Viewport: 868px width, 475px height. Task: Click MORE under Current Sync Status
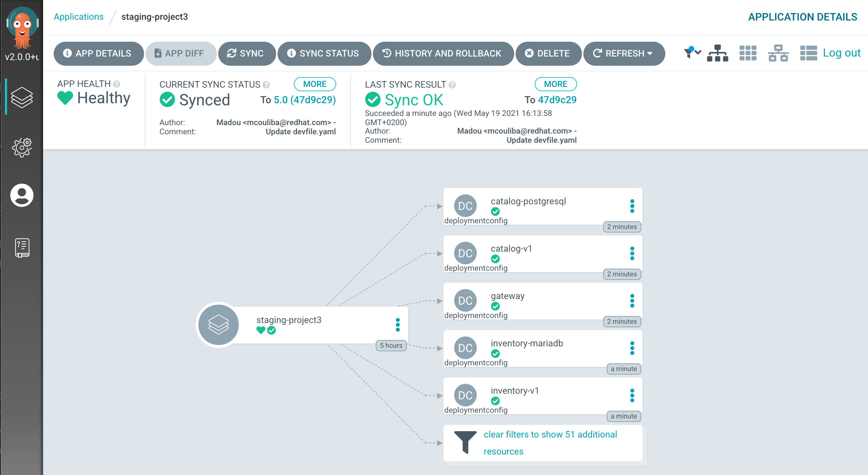315,84
